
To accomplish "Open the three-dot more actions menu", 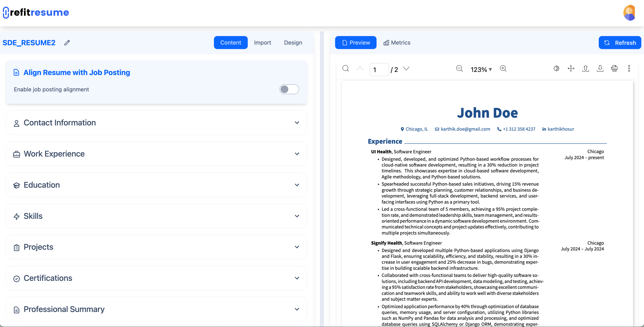I will coord(629,69).
